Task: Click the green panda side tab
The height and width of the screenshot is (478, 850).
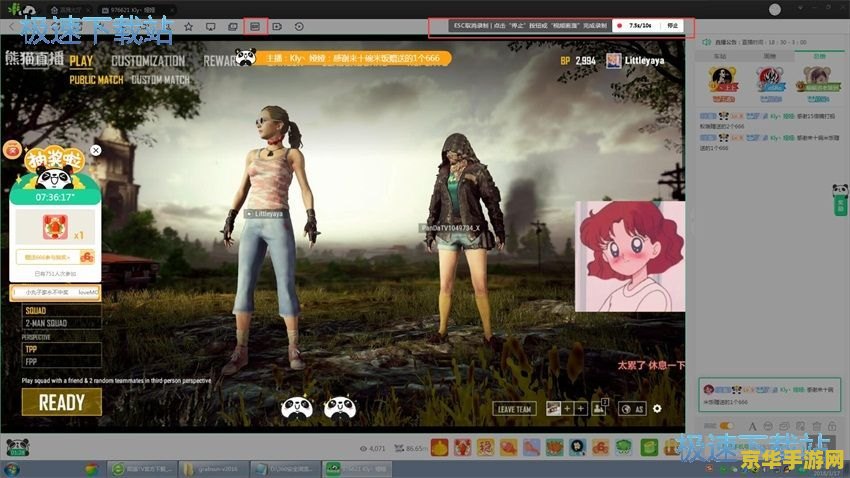Action: pyautogui.click(x=840, y=201)
